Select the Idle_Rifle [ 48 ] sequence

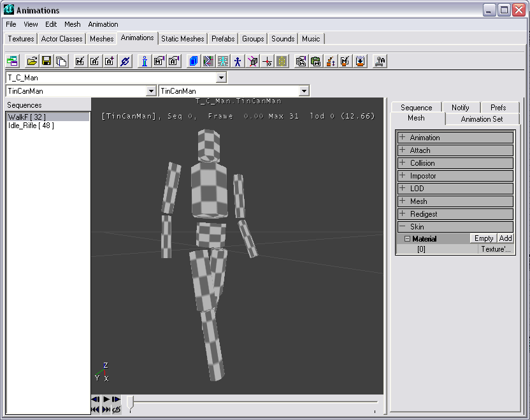click(31, 126)
